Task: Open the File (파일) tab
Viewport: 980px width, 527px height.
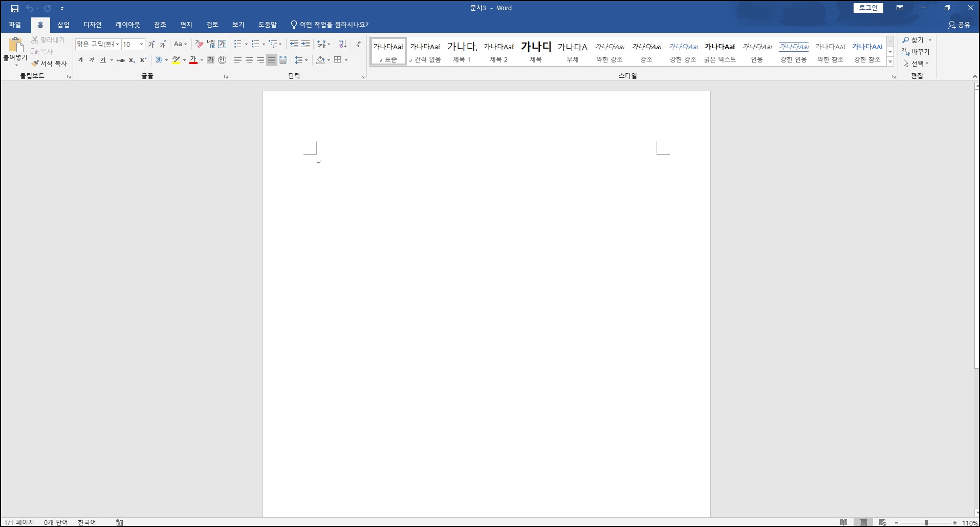Action: (15, 25)
